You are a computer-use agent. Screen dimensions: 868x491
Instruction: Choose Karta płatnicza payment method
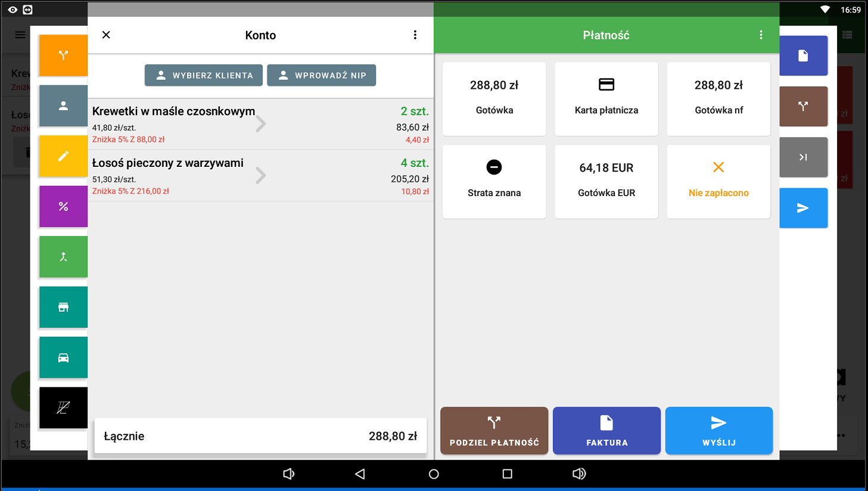click(x=606, y=99)
